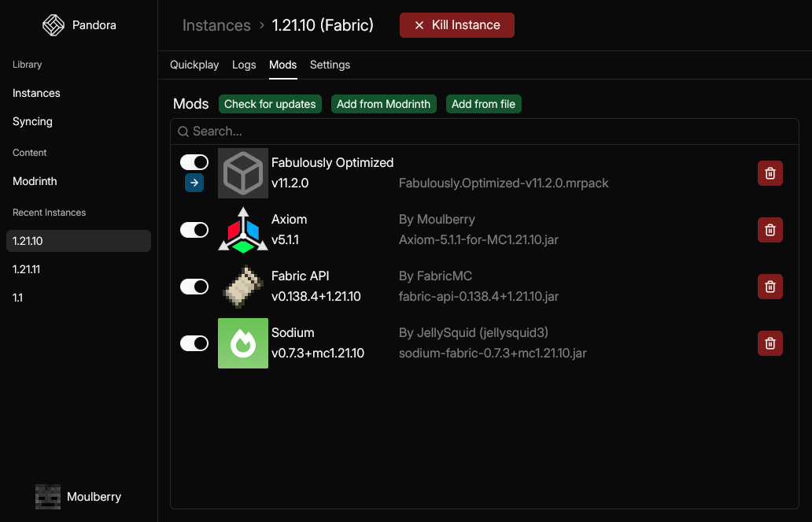Screen dimensions: 812x522
Task: Click the mods search field
Action: point(485,131)
